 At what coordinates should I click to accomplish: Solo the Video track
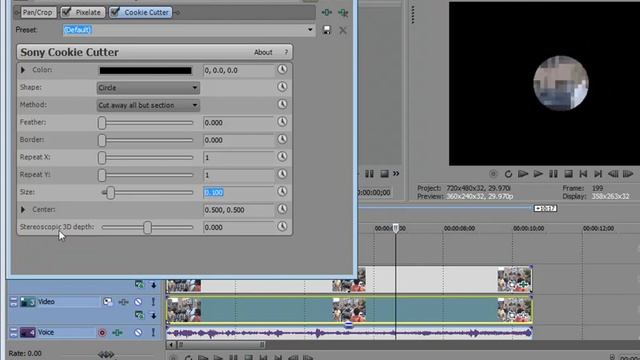pyautogui.click(x=153, y=302)
